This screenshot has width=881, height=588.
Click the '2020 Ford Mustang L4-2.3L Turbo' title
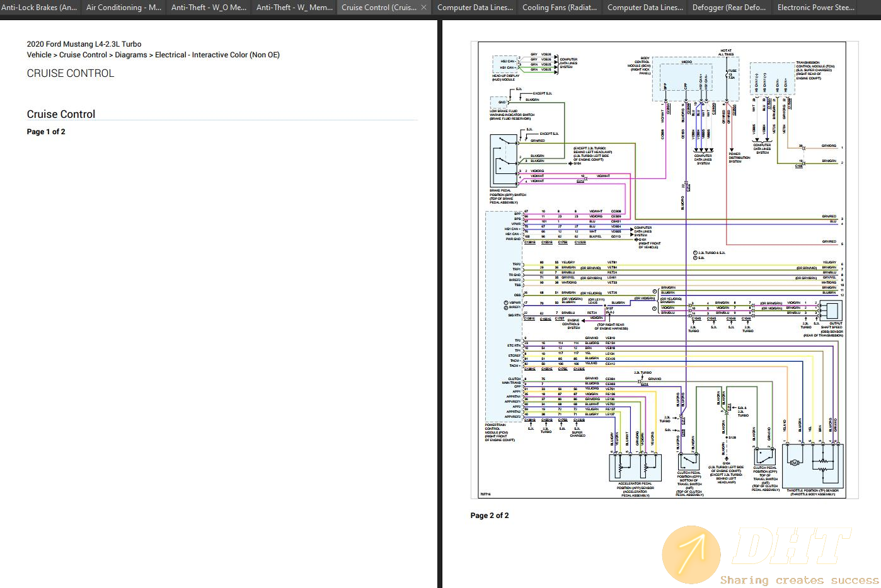click(84, 44)
